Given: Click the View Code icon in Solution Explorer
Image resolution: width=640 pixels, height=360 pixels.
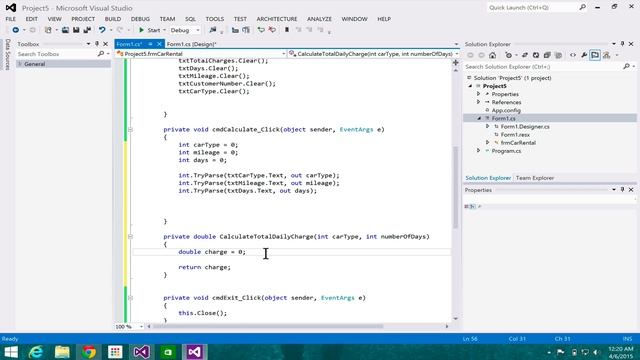Looking at the screenshot, I should point(573,55).
